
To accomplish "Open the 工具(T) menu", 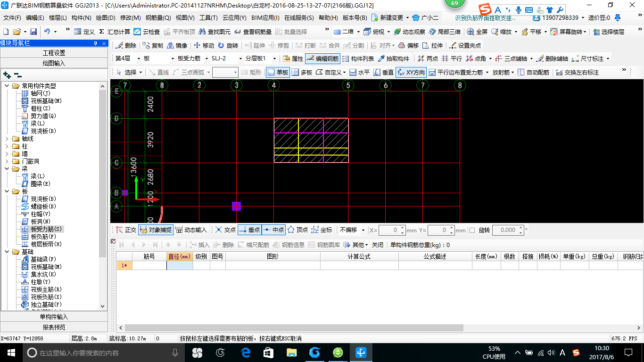I will pos(208,18).
